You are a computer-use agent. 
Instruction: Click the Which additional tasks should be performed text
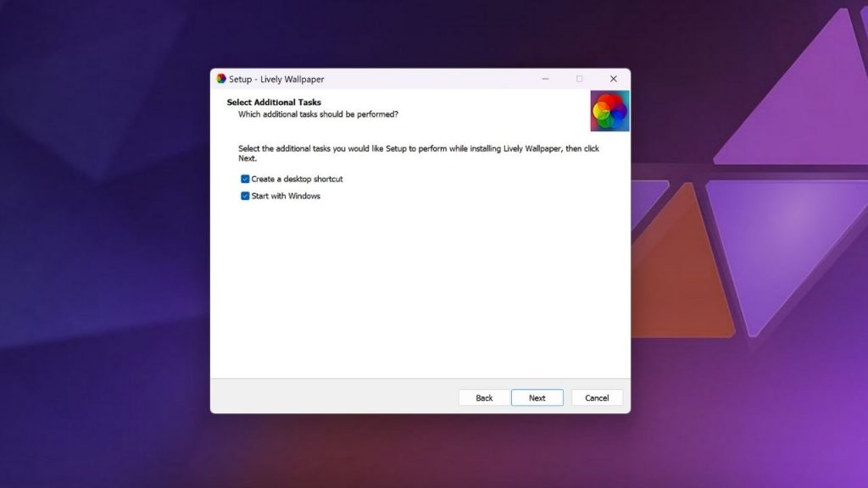pos(319,114)
